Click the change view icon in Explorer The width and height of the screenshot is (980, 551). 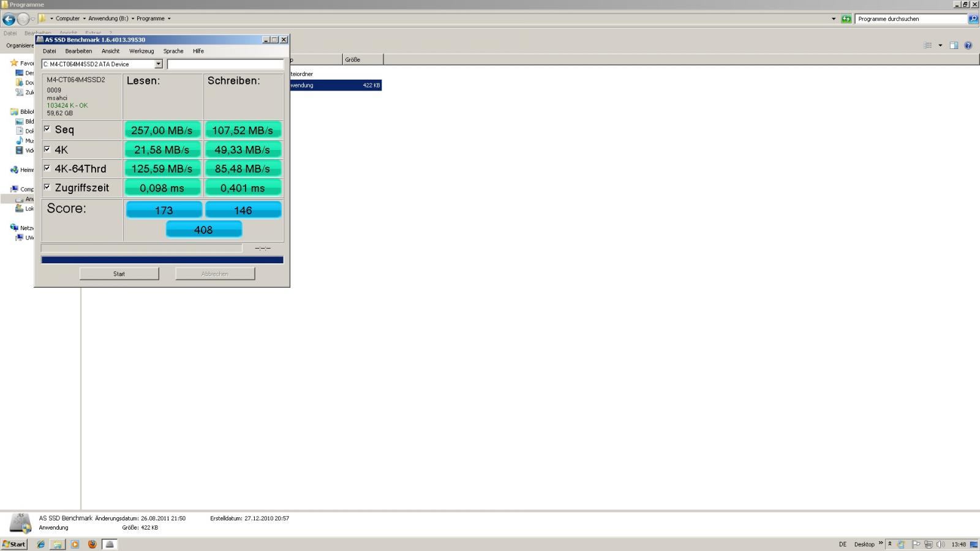[928, 45]
